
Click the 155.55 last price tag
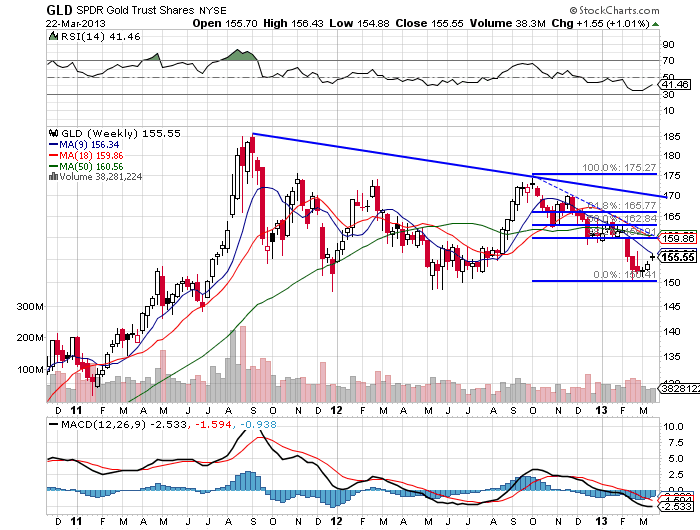678,257
